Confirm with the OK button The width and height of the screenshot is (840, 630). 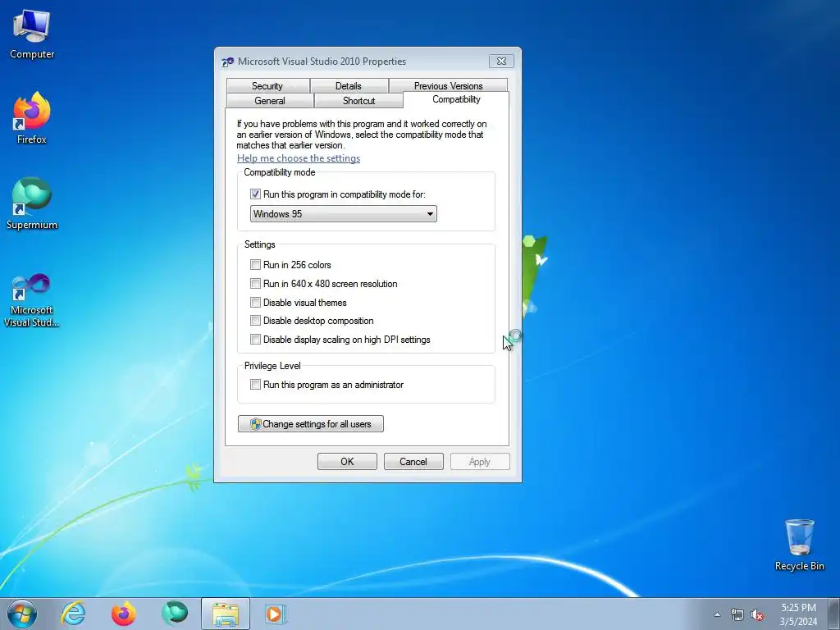(347, 462)
